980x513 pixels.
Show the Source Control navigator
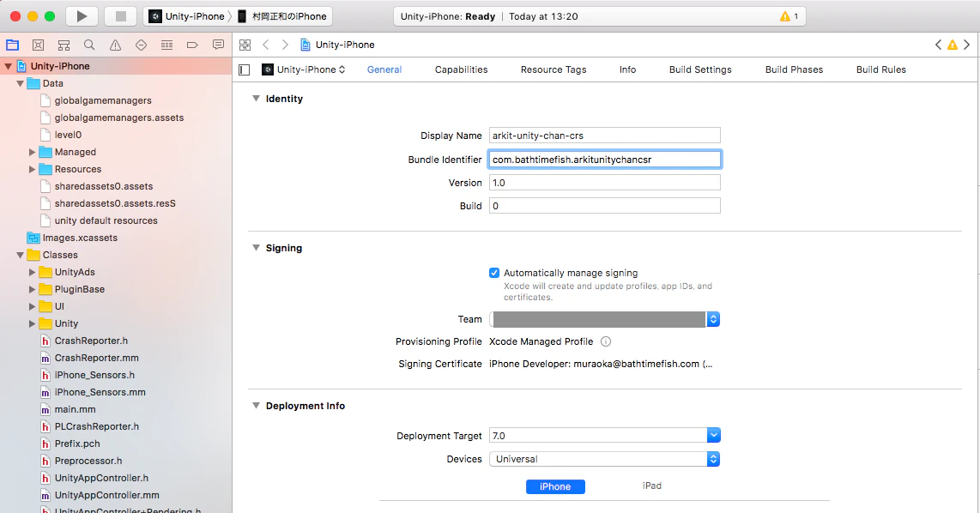pyautogui.click(x=38, y=45)
